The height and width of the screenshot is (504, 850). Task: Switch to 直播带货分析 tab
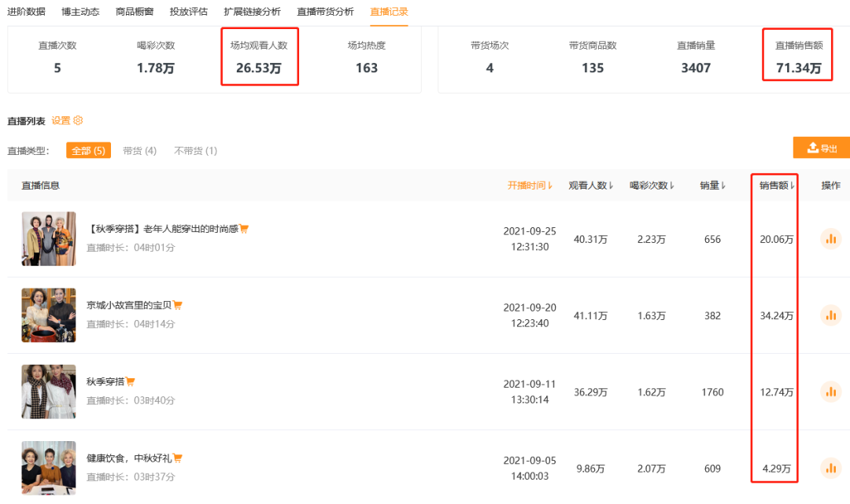coord(325,12)
